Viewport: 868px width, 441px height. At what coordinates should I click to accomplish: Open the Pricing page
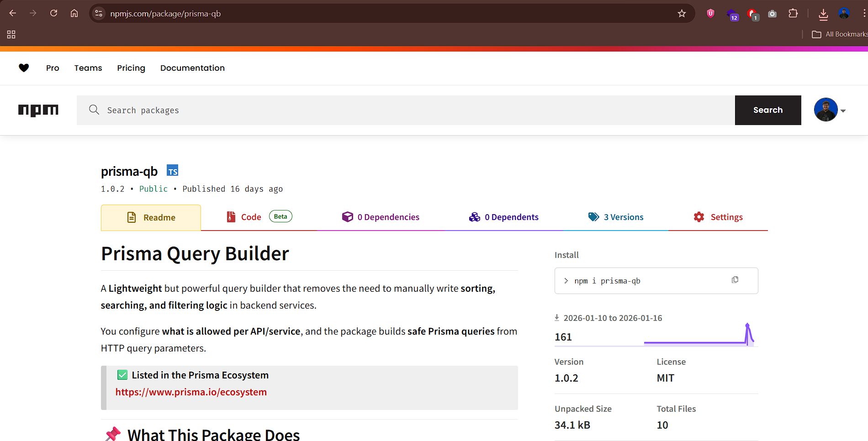(131, 68)
